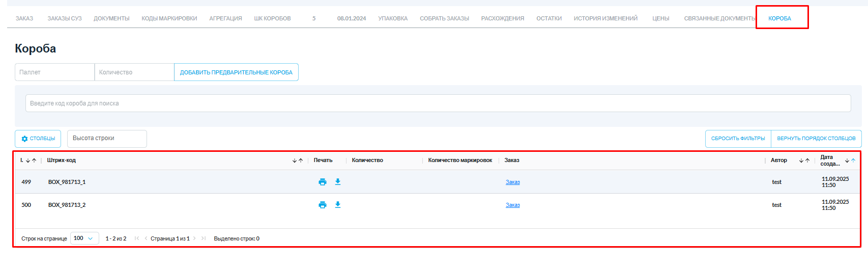Select the BOX_981713_1 barcode cell
The width and height of the screenshot is (868, 267).
(67, 182)
